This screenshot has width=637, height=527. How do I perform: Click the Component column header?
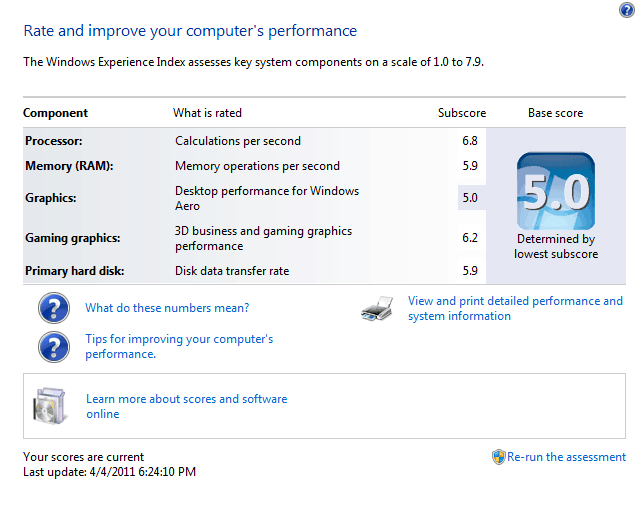(x=55, y=113)
